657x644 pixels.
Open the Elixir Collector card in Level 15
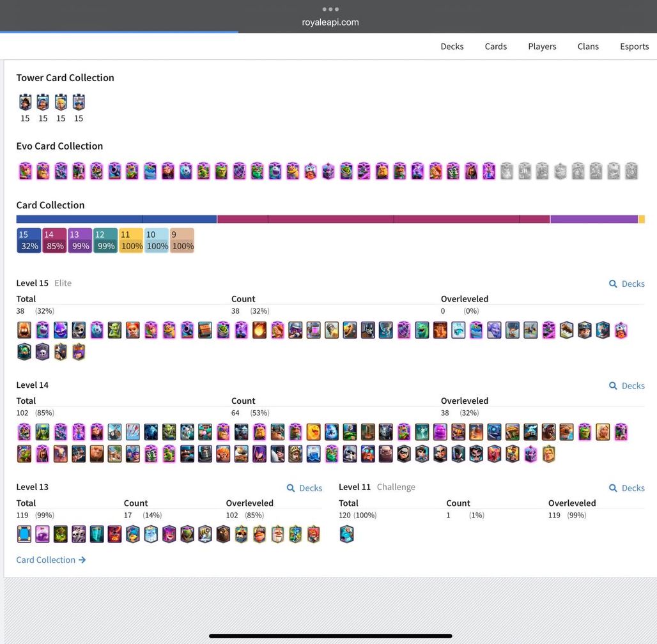(313, 330)
